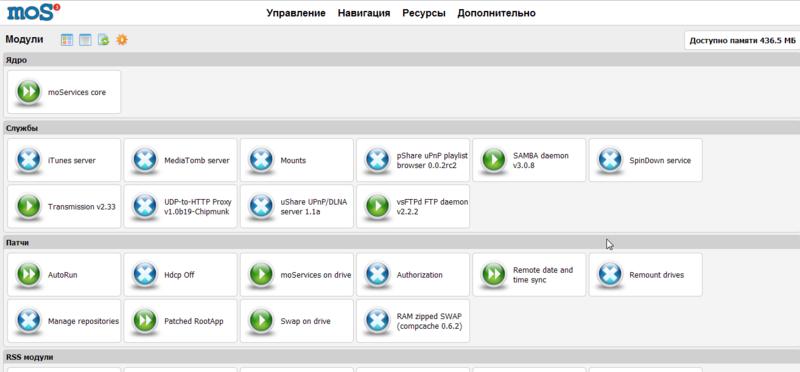
Task: Toggle the Authorization patch status icon
Action: (x=378, y=275)
